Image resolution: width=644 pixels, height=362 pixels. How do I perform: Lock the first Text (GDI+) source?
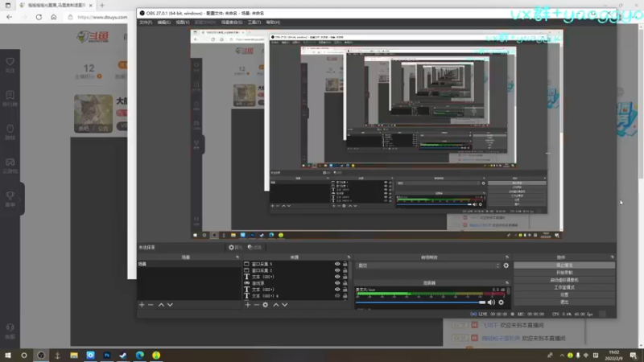345,277
